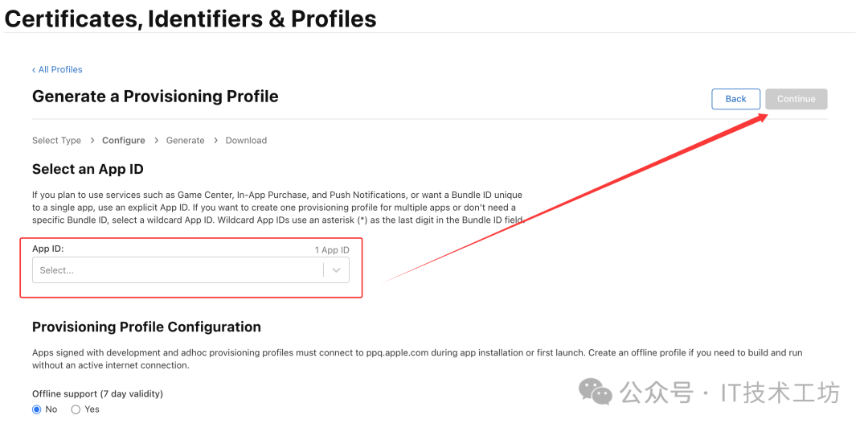The image size is (868, 428).
Task: Select the Configure step in breadcrumb
Action: pos(124,140)
